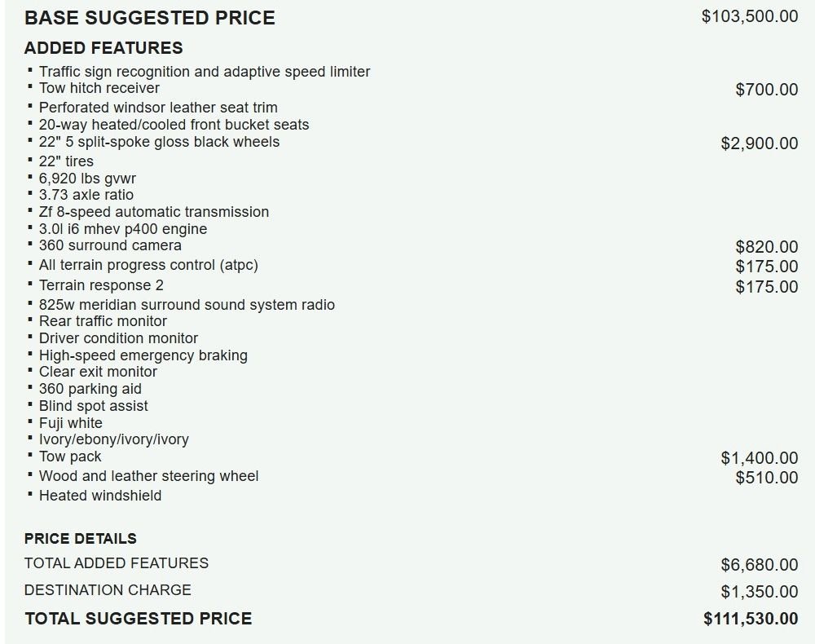
Task: Click the Destination Charge label
Action: pyautogui.click(x=108, y=590)
